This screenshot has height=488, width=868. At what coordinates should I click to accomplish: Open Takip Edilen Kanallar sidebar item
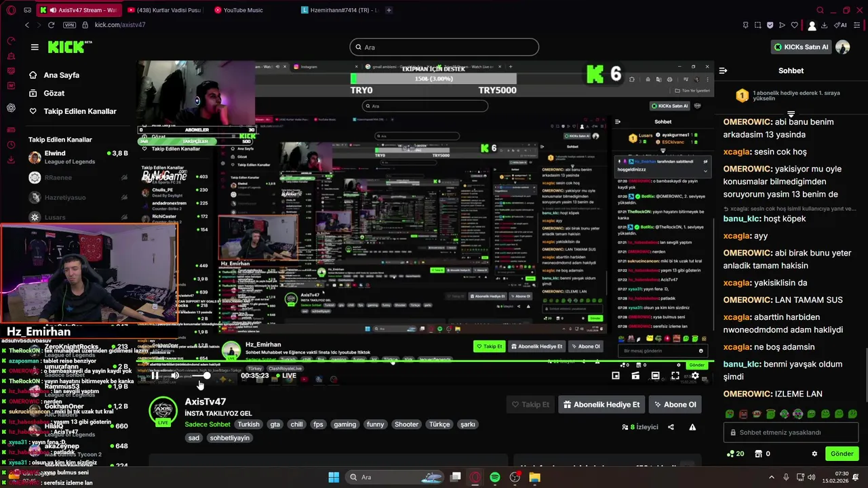(80, 111)
